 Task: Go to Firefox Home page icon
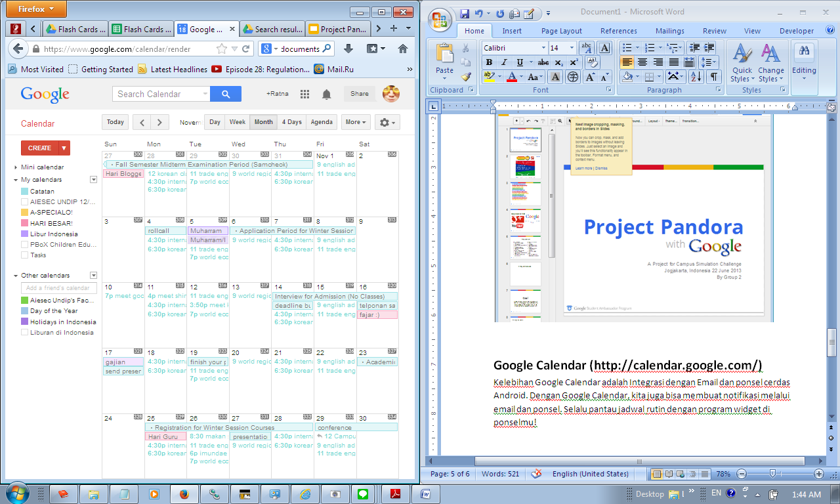pos(403,49)
